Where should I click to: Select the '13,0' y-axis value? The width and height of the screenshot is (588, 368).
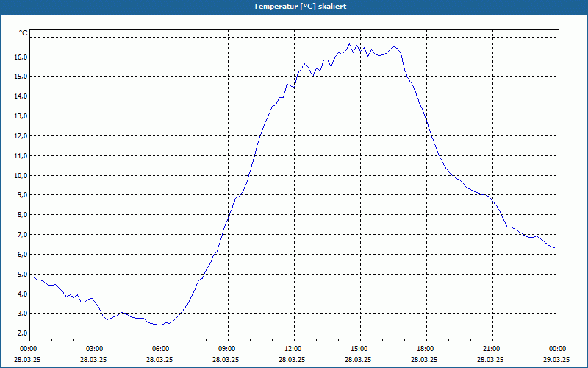coord(21,116)
